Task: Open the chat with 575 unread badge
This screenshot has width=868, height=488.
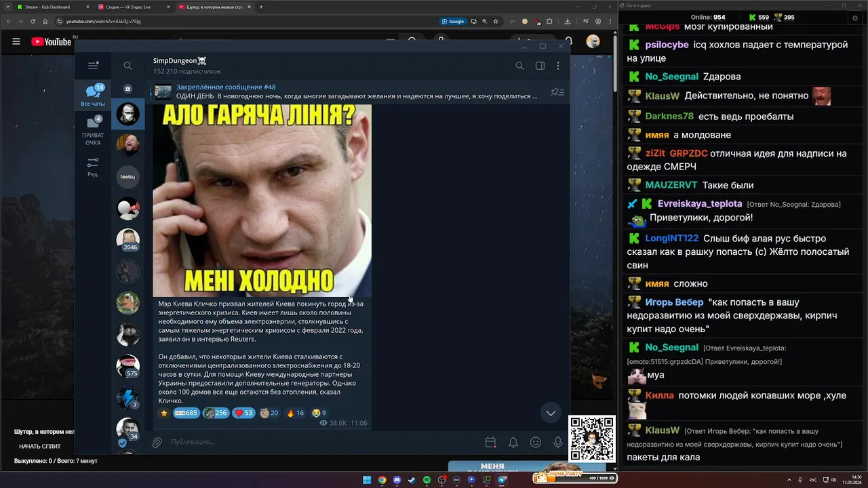Action: (127, 366)
